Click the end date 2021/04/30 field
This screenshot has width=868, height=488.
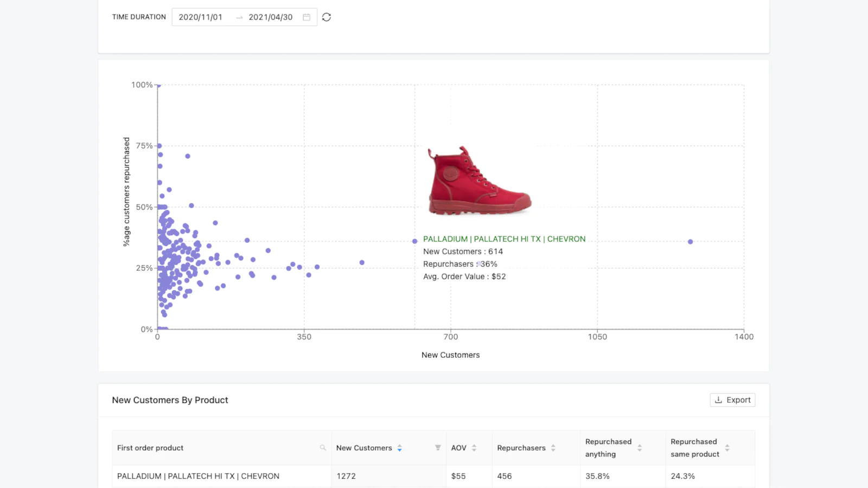270,17
